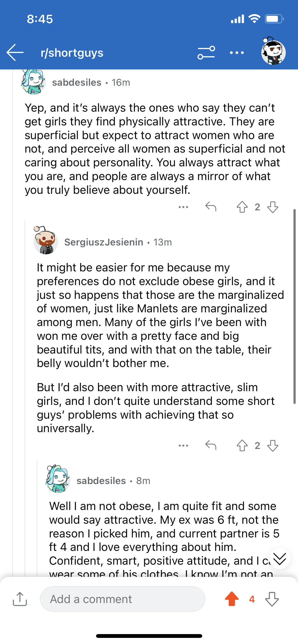The height and width of the screenshot is (644, 298).
Task: Open the post overflow menu in the header
Action: 237,53
